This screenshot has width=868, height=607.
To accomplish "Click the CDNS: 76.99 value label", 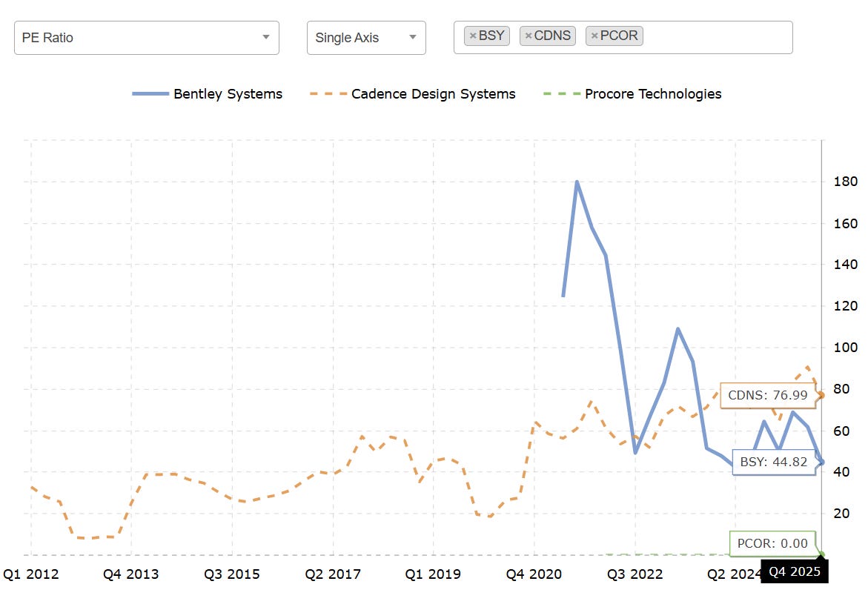I will [768, 395].
